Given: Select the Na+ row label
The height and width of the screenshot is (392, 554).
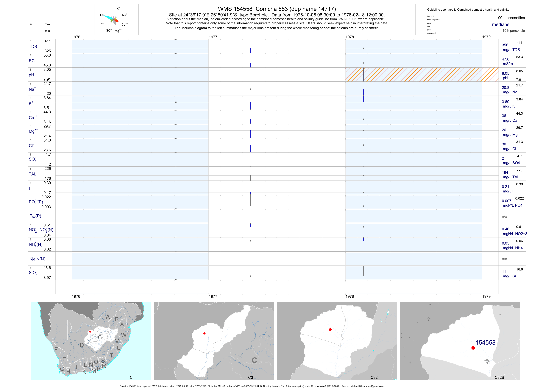Looking at the screenshot, I should 32,89.
